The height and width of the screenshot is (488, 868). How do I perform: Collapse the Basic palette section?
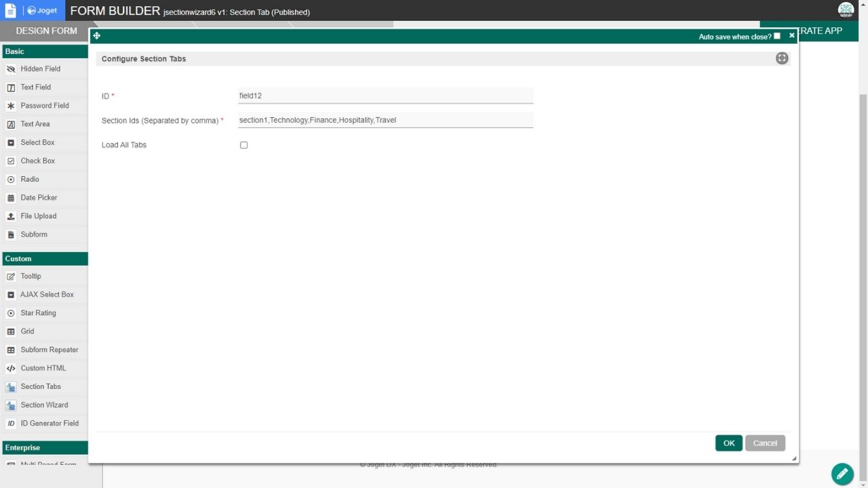pos(44,52)
